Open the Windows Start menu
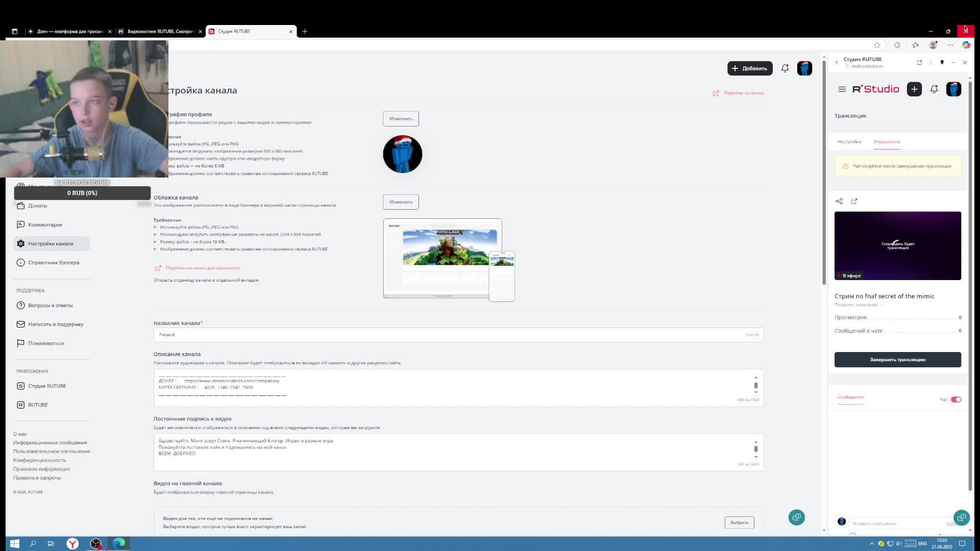 (x=14, y=543)
